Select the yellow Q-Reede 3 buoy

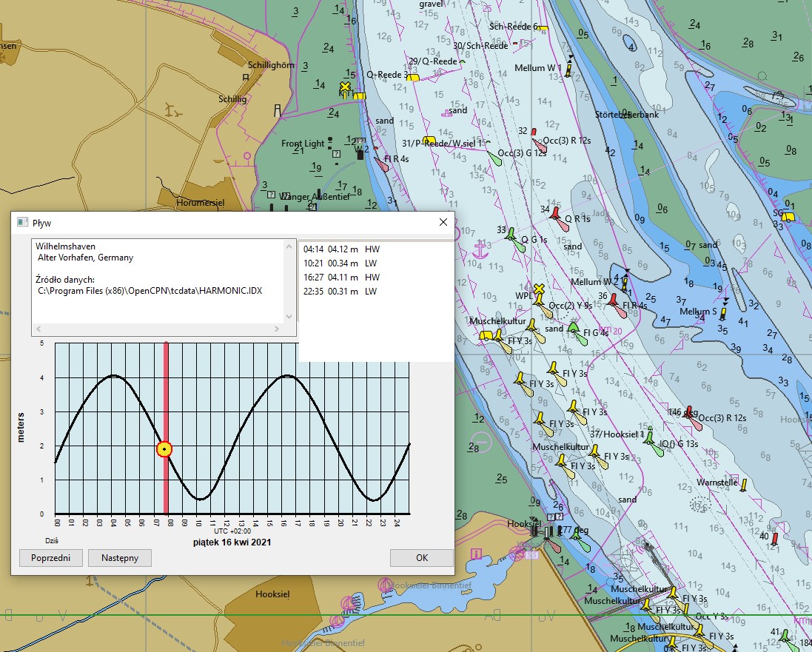(413, 78)
